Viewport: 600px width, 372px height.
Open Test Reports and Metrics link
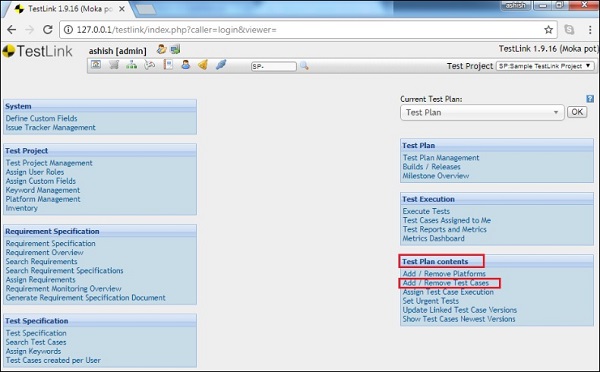(x=445, y=229)
